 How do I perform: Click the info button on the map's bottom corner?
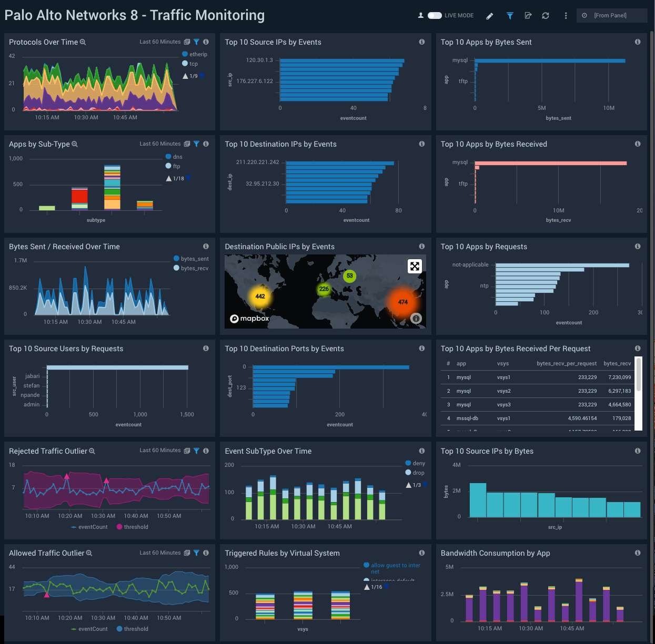coord(416,318)
